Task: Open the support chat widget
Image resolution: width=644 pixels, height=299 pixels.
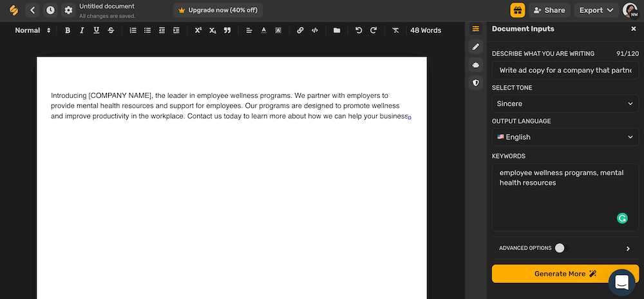Action: coord(622,283)
